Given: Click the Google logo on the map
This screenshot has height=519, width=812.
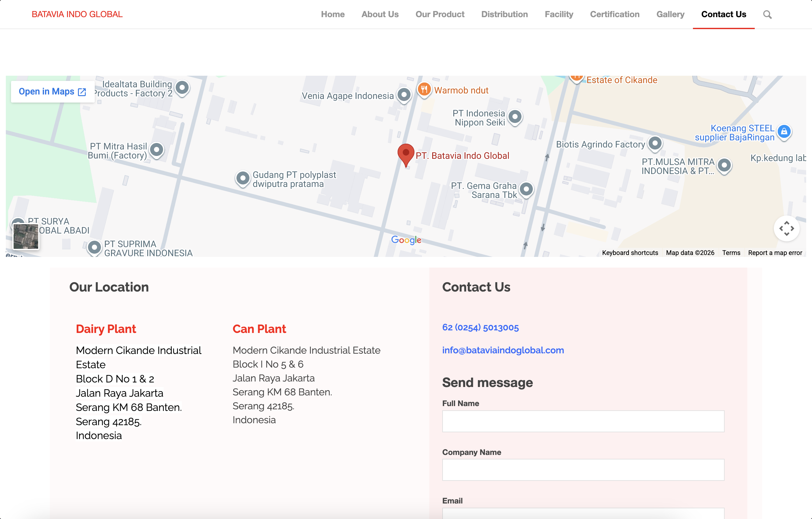Looking at the screenshot, I should 406,240.
